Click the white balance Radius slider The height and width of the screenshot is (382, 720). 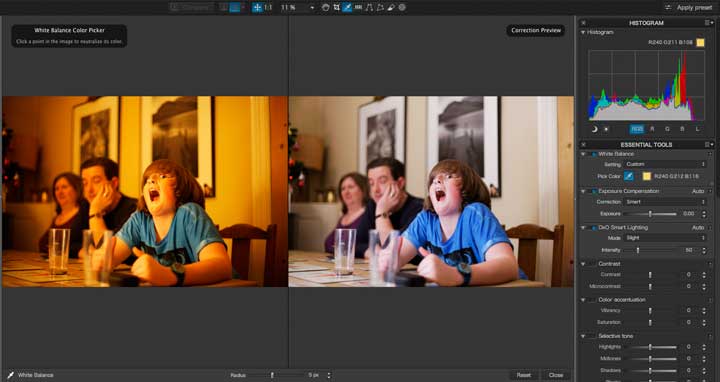pos(276,375)
